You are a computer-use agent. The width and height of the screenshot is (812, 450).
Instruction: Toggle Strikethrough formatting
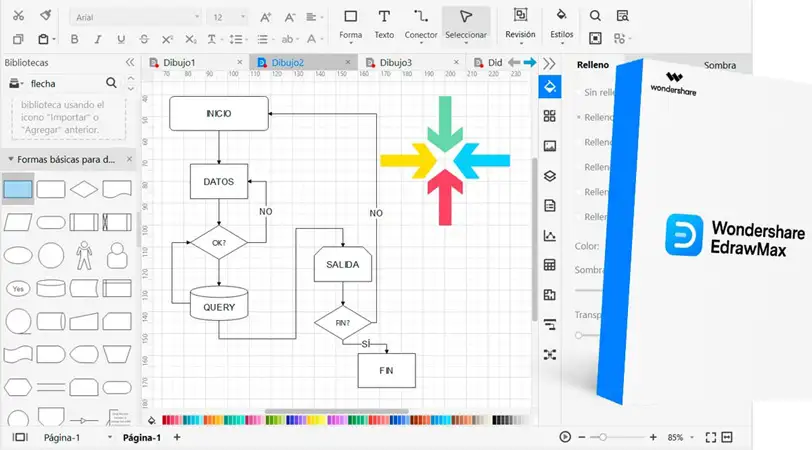coord(144,39)
